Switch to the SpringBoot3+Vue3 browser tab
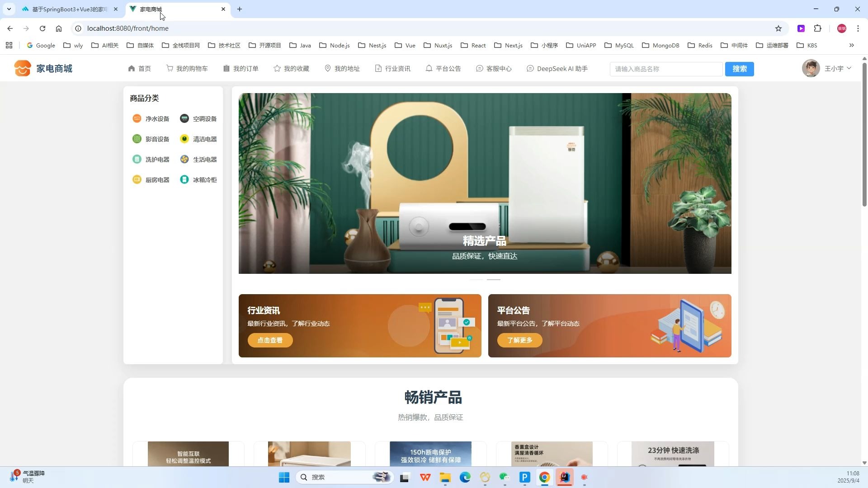Viewport: 868px width, 488px height. click(68, 9)
